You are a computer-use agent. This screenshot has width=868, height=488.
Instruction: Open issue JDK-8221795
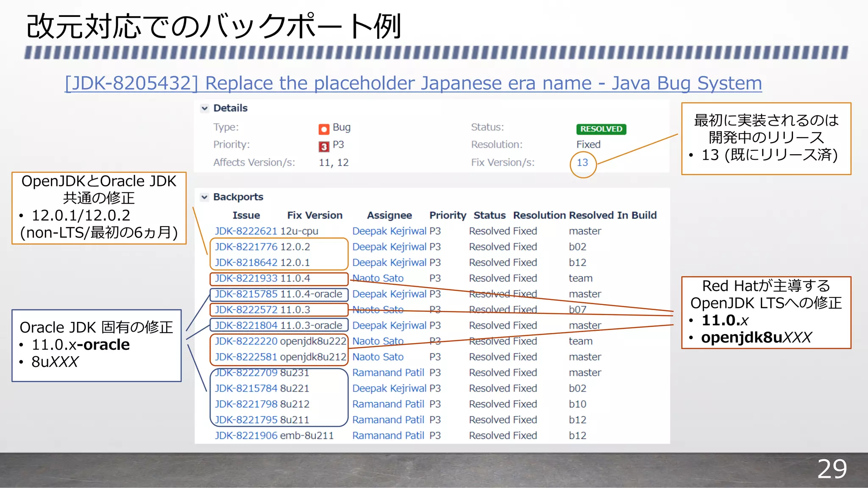[x=246, y=420]
